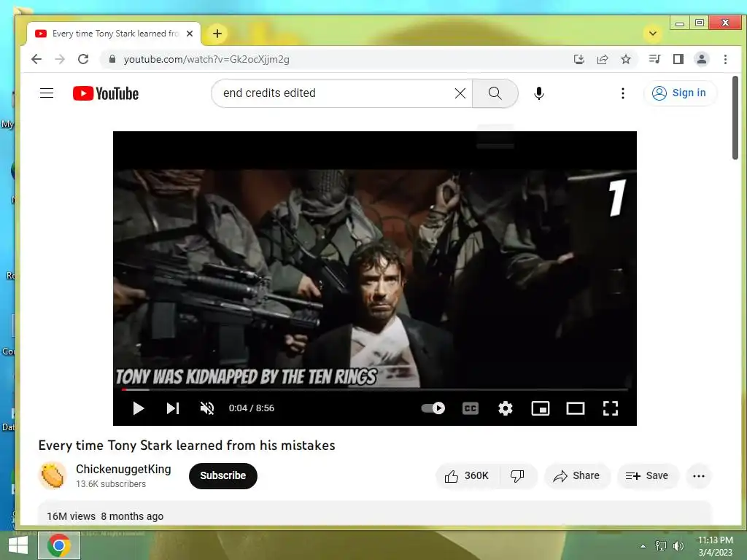Open the media control icon in Chrome toolbar
The image size is (747, 560).
click(x=654, y=59)
